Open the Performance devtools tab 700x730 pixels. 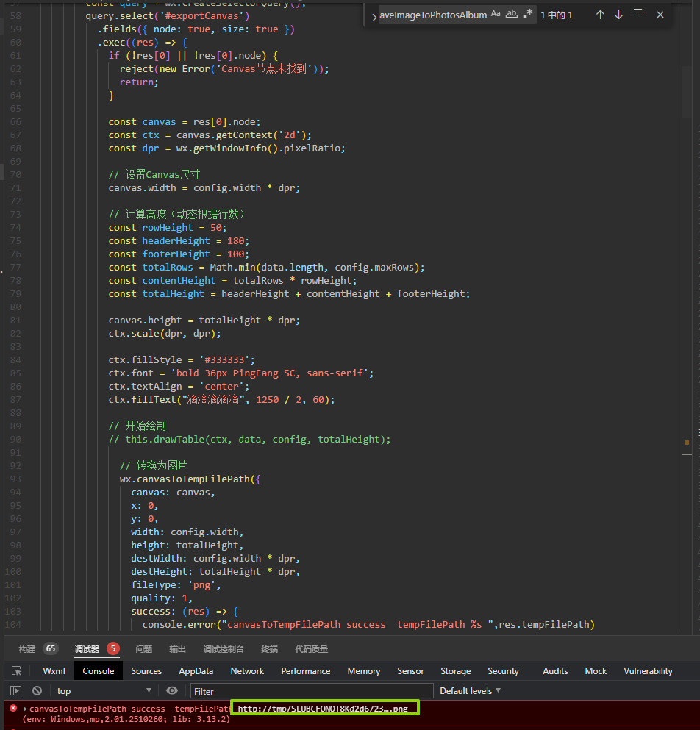click(x=306, y=671)
